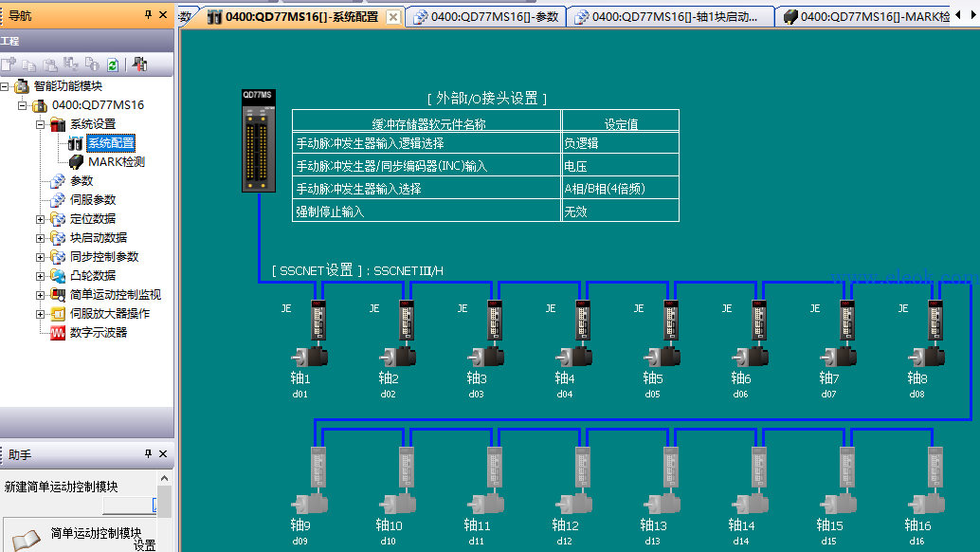Open 数字示波器 in the project tree
Viewport: 980px width, 552px height.
[x=99, y=333]
